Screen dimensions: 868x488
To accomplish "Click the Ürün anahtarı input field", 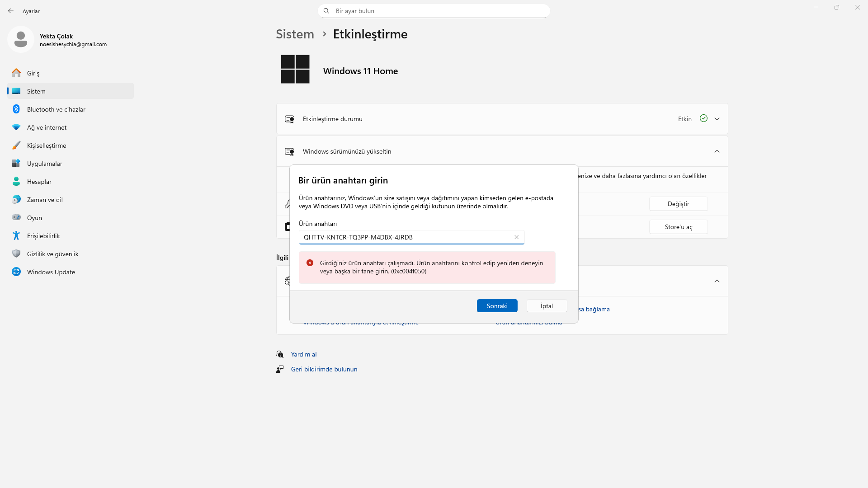I will (x=411, y=237).
